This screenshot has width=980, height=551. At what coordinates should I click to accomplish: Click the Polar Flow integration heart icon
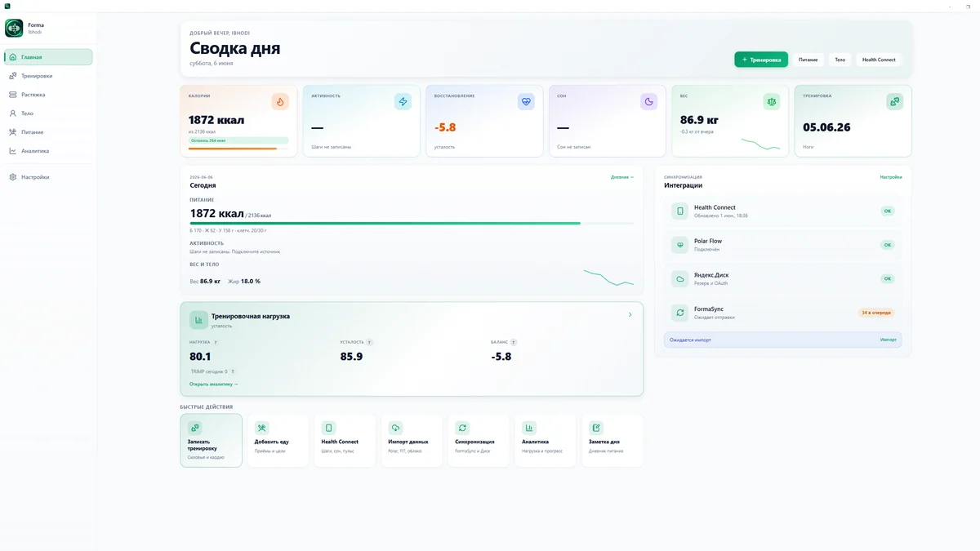(679, 245)
